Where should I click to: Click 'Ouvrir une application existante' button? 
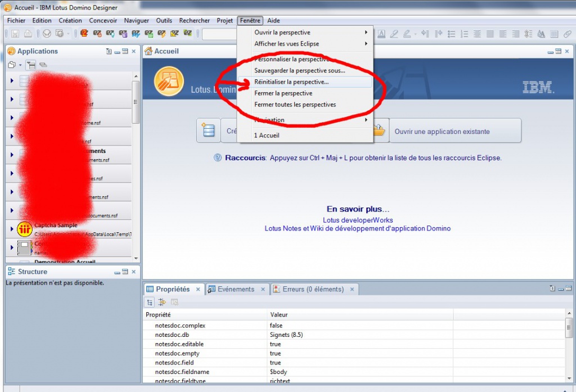[442, 132]
